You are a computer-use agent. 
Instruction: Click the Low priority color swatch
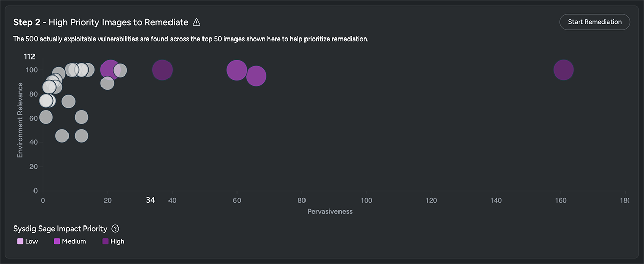click(20, 241)
